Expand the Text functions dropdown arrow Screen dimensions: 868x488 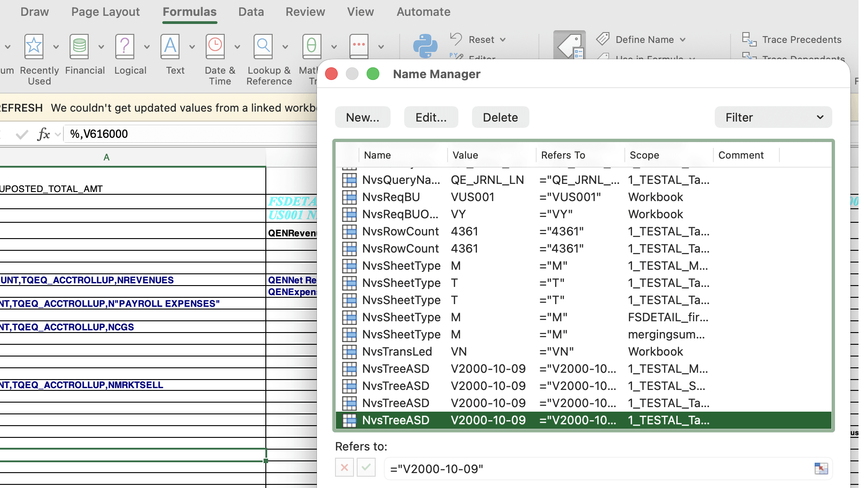[x=192, y=47]
